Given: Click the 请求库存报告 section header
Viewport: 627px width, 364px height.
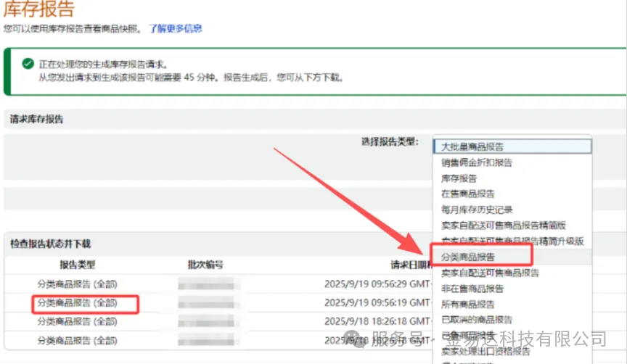Looking at the screenshot, I should tap(36, 119).
